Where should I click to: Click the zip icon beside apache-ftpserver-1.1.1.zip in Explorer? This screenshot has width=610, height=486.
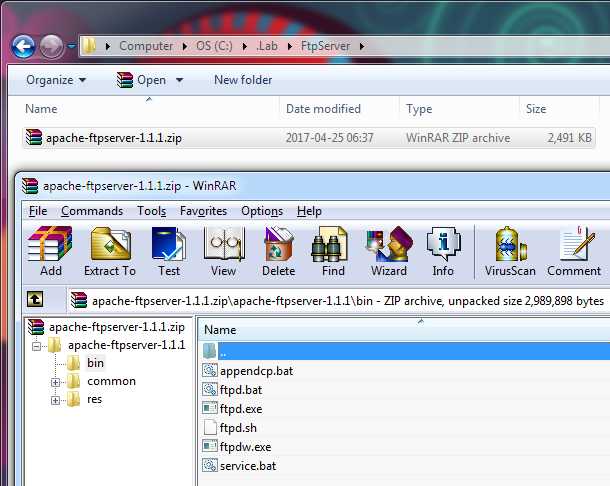[34, 137]
